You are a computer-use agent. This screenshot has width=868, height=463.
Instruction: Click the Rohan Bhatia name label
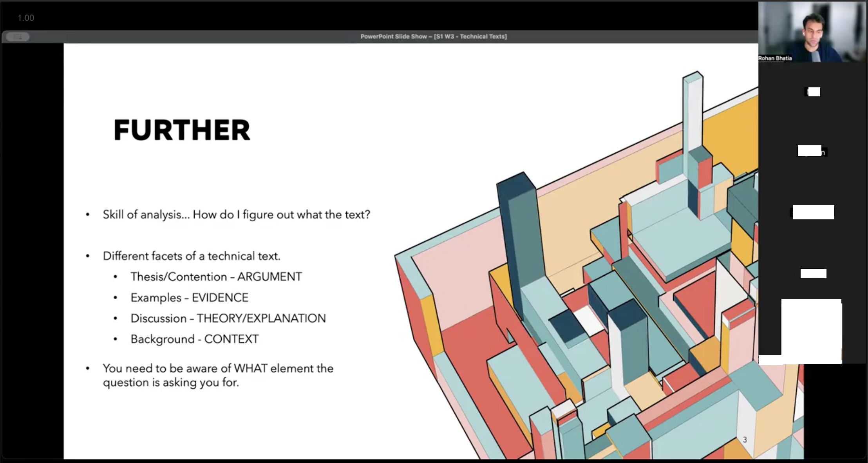click(x=775, y=58)
